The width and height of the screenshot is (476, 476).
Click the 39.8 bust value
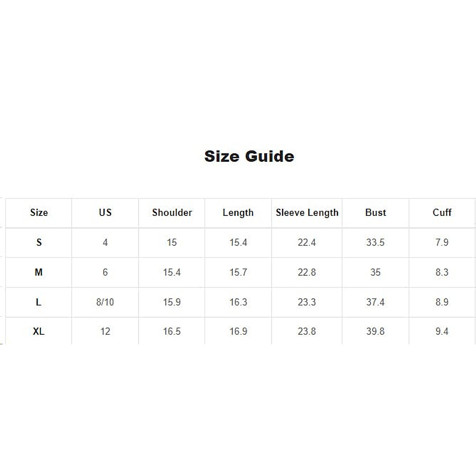click(375, 331)
